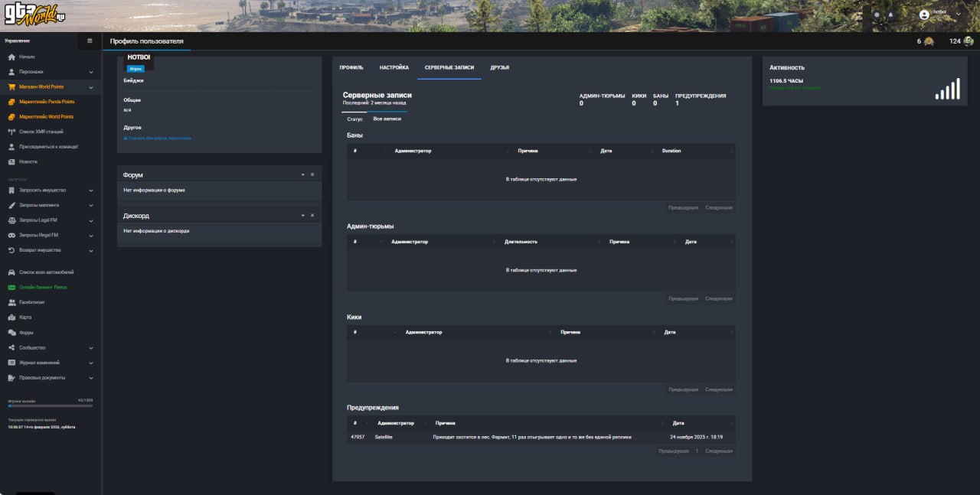Expand the Журнал изменений chevron

click(x=91, y=363)
